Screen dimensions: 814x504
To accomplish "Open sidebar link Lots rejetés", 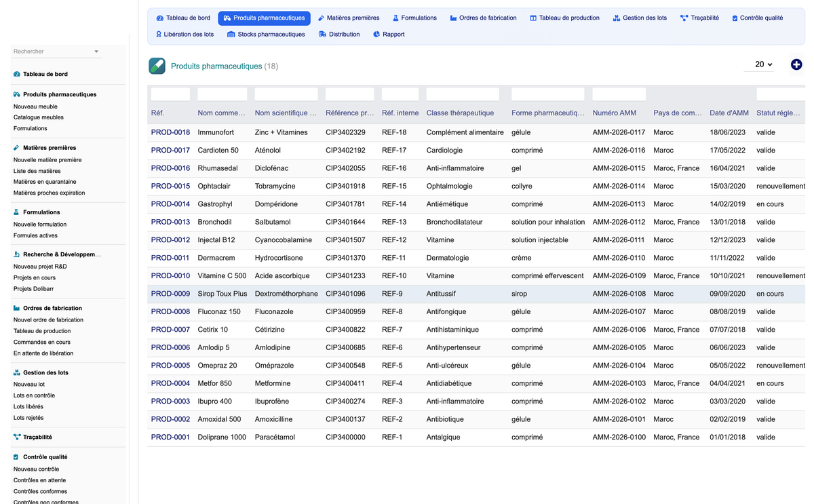I will pyautogui.click(x=28, y=418).
